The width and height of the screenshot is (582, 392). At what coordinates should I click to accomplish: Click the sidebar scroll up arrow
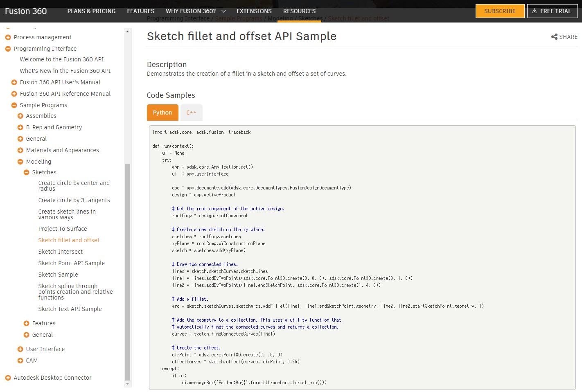pyautogui.click(x=127, y=32)
